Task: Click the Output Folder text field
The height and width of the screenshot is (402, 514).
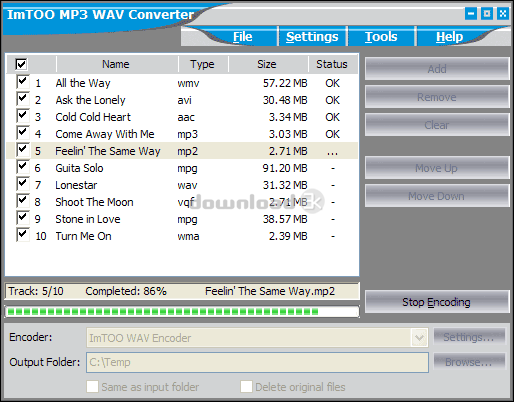Action: point(257,362)
